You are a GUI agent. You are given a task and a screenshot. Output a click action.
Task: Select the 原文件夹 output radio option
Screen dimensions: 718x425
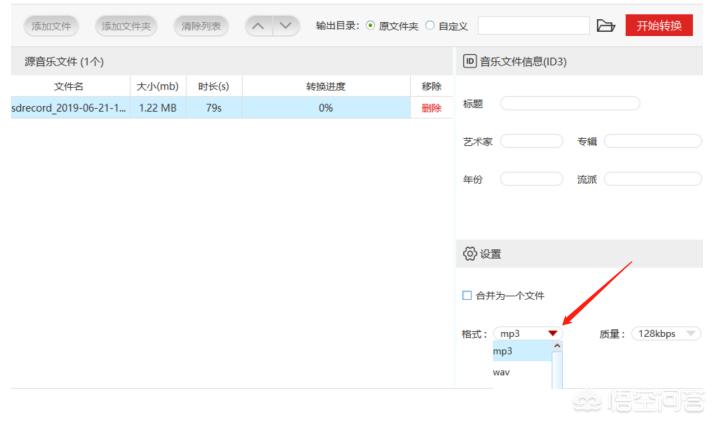(370, 26)
